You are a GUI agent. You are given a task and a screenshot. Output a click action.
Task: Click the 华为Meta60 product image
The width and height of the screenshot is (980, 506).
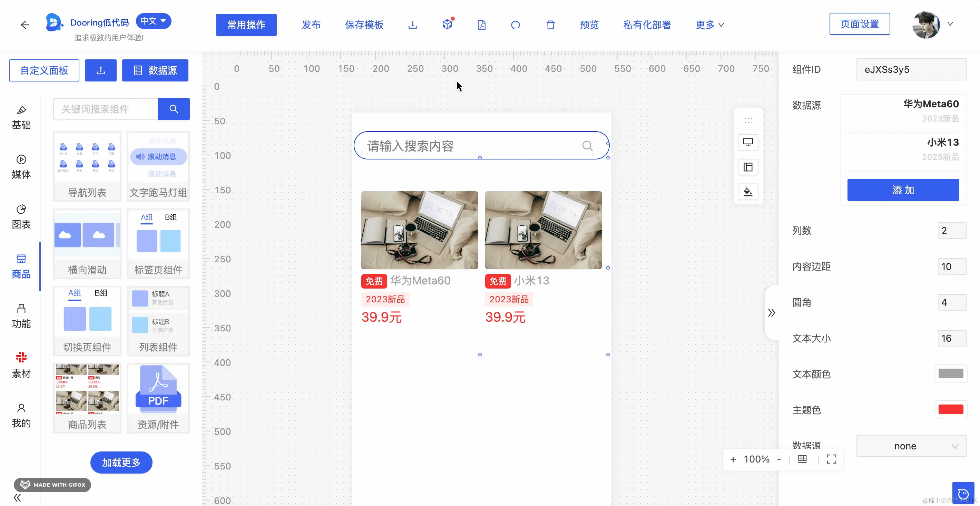pos(419,230)
